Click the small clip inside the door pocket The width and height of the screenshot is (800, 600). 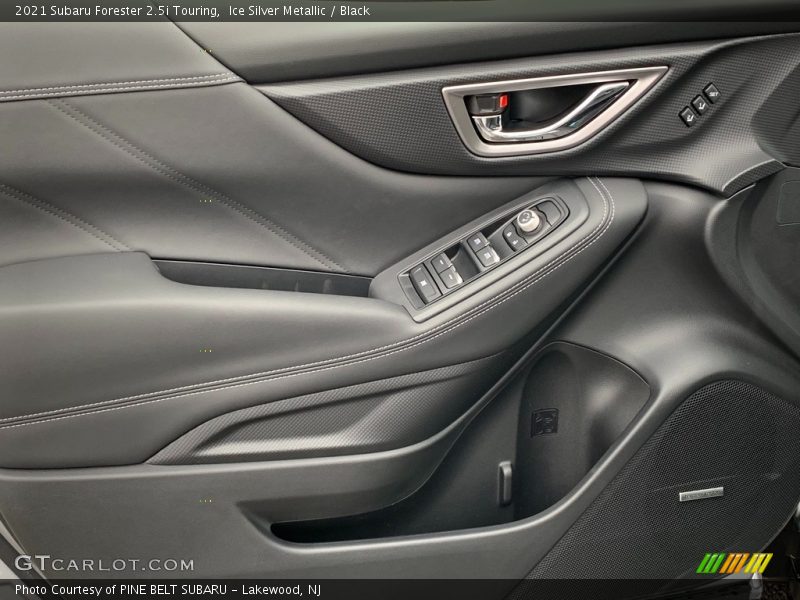[505, 482]
